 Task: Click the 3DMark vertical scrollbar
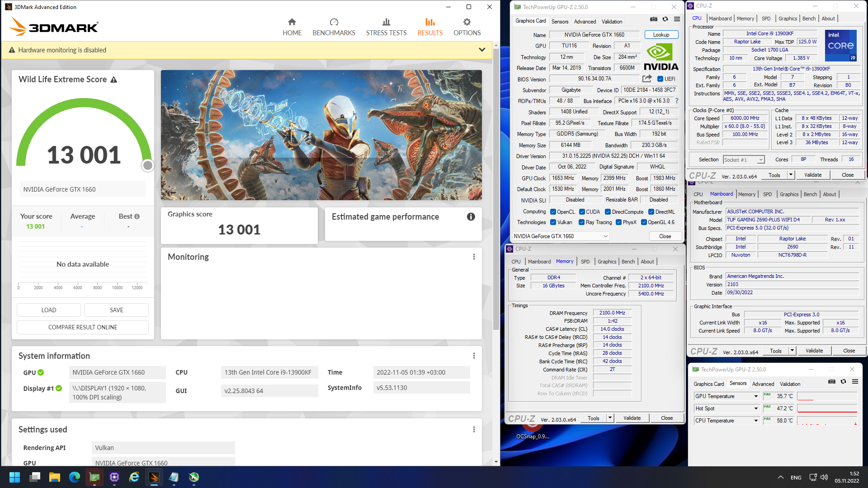coord(496,190)
